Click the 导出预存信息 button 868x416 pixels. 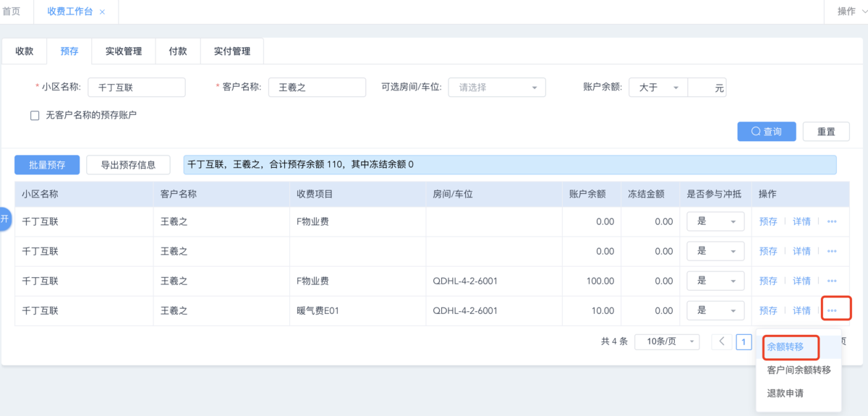[128, 165]
